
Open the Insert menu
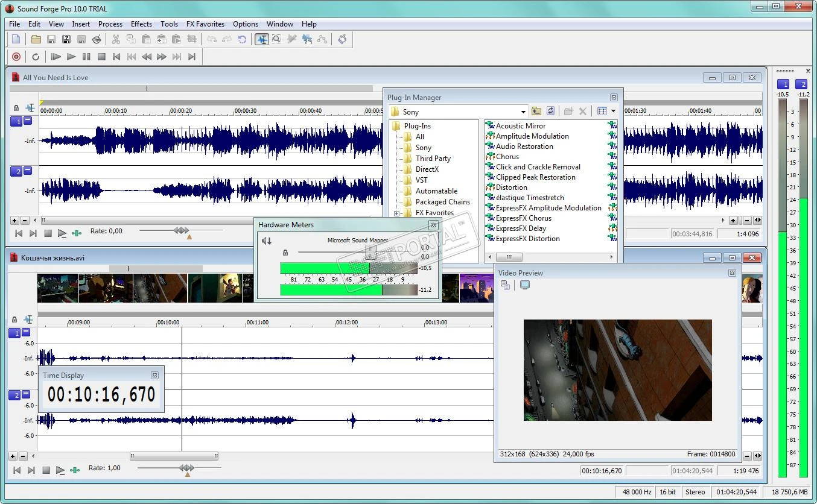coord(81,24)
